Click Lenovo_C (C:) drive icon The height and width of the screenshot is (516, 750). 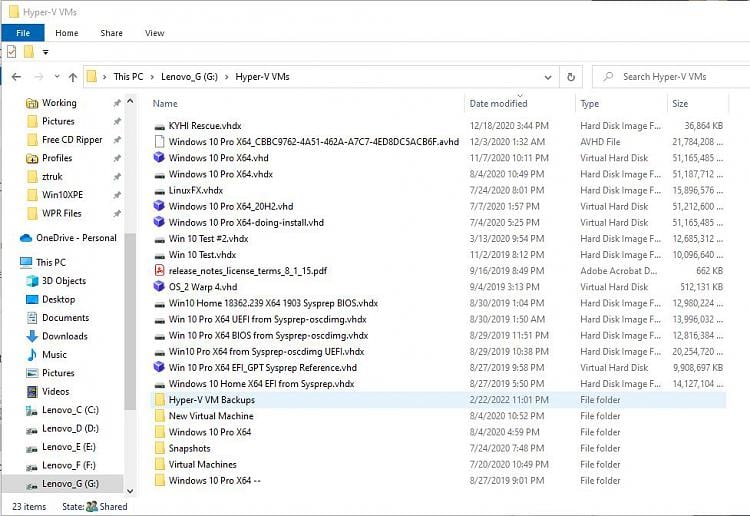point(32,410)
